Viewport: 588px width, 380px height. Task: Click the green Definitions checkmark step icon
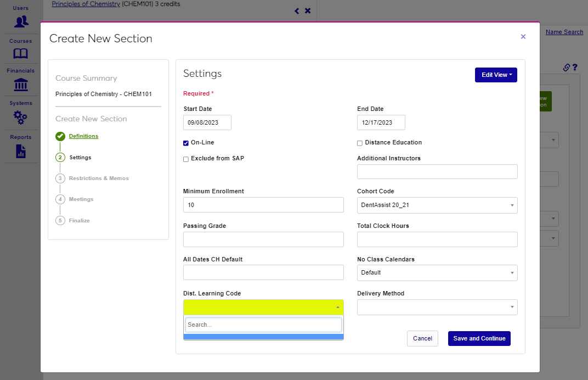point(60,136)
